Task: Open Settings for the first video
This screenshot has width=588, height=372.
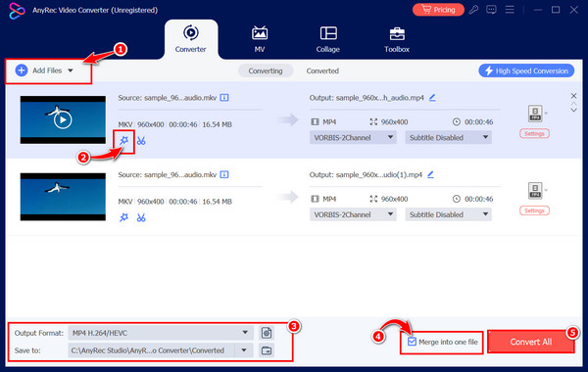Action: 534,134
